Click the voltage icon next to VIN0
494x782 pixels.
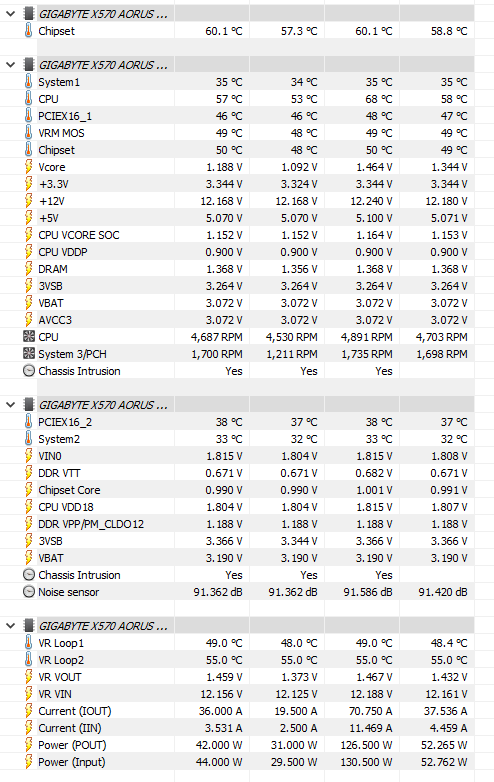click(x=29, y=456)
